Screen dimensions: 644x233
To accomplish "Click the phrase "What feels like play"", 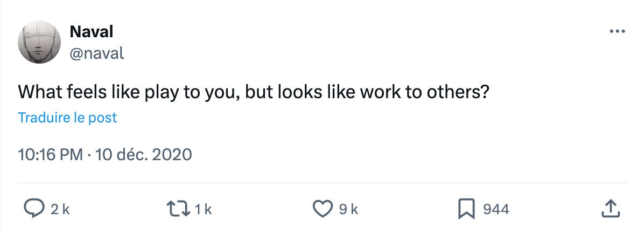I will click(81, 92).
